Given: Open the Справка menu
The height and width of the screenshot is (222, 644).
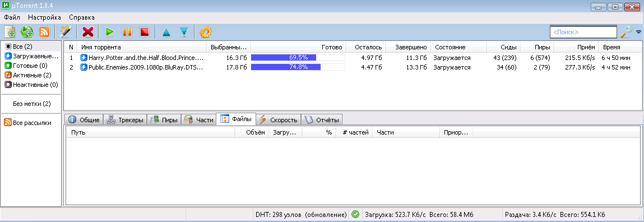Looking at the screenshot, I should (82, 17).
